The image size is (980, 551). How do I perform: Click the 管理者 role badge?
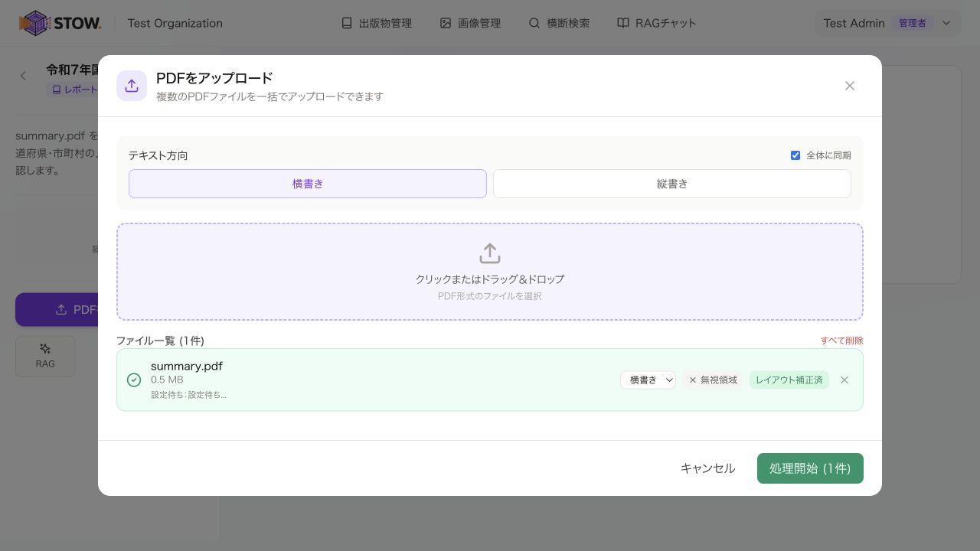(912, 23)
